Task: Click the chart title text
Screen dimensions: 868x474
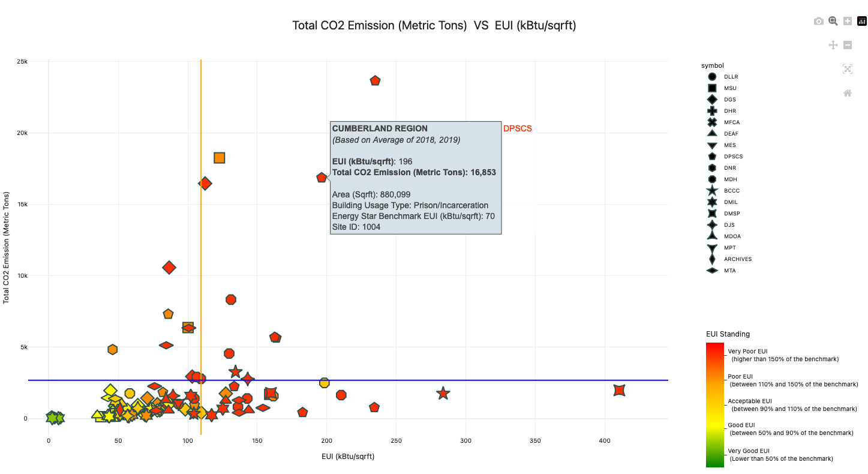Action: [x=434, y=25]
